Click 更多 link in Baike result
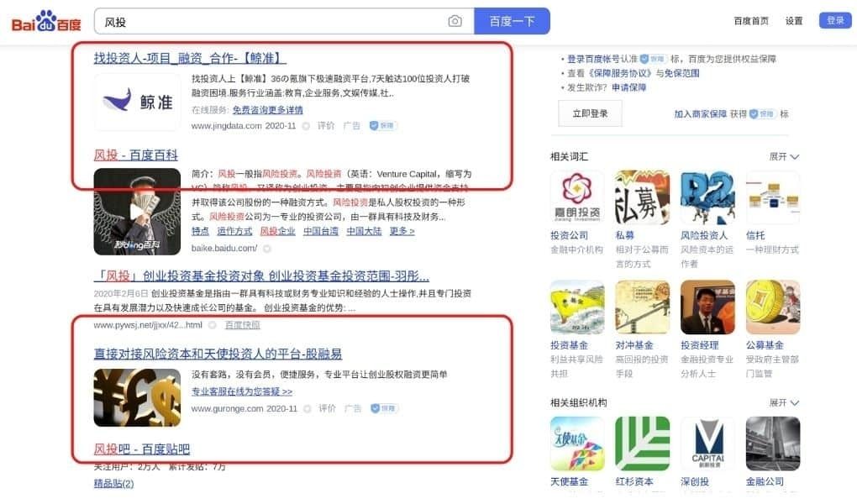 pyautogui.click(x=402, y=231)
